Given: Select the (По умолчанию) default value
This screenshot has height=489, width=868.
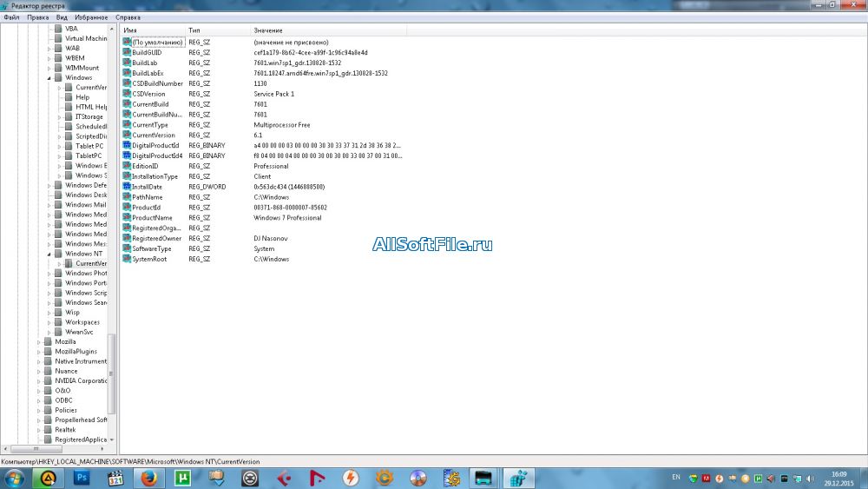Looking at the screenshot, I should click(157, 43).
